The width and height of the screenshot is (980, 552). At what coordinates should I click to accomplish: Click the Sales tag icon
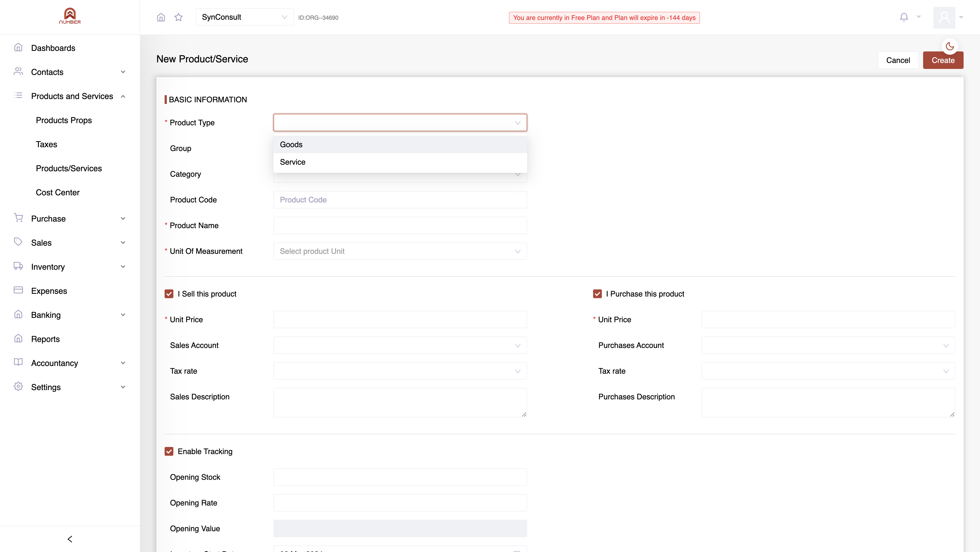click(18, 242)
